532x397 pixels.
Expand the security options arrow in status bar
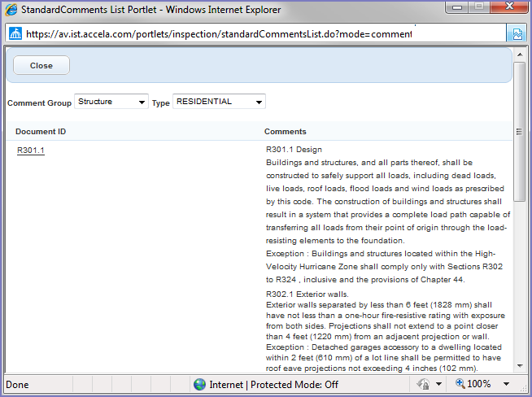(x=439, y=384)
